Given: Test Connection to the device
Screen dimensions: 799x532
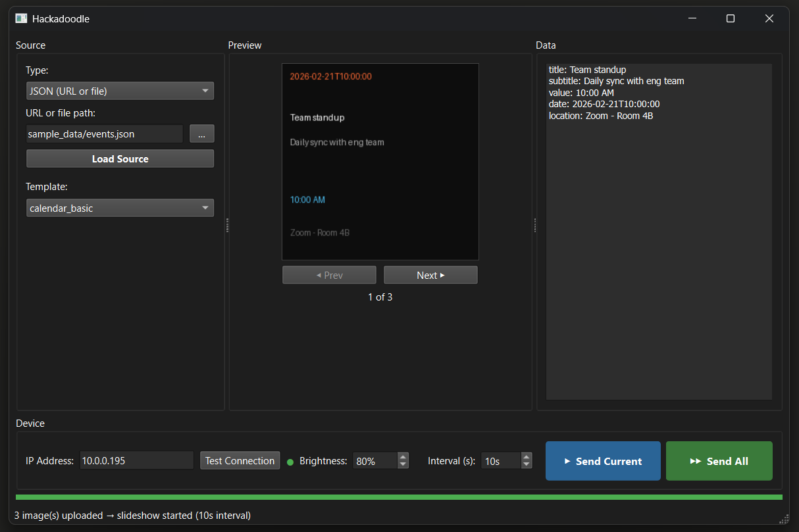Looking at the screenshot, I should (240, 460).
